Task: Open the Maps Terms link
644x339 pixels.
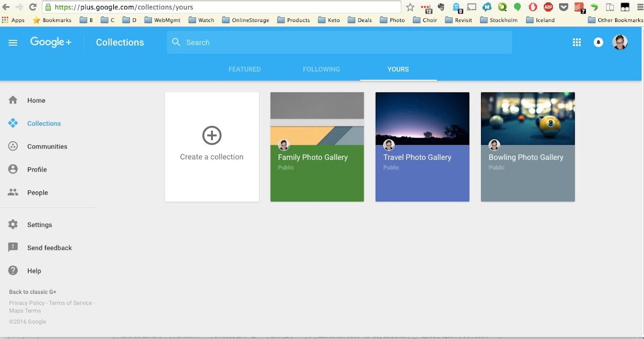Action: point(25,311)
